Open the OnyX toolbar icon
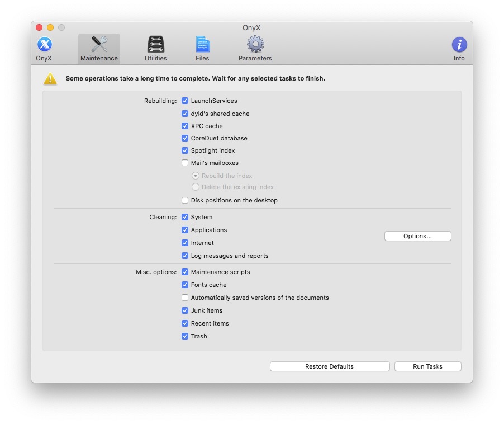Screen dimensions: 504x424 44,44
